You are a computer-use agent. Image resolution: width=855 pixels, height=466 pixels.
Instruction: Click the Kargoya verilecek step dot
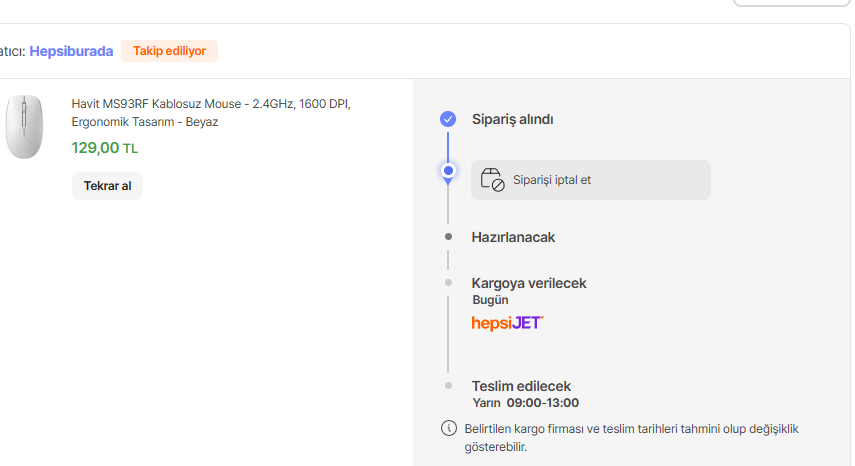point(448,282)
